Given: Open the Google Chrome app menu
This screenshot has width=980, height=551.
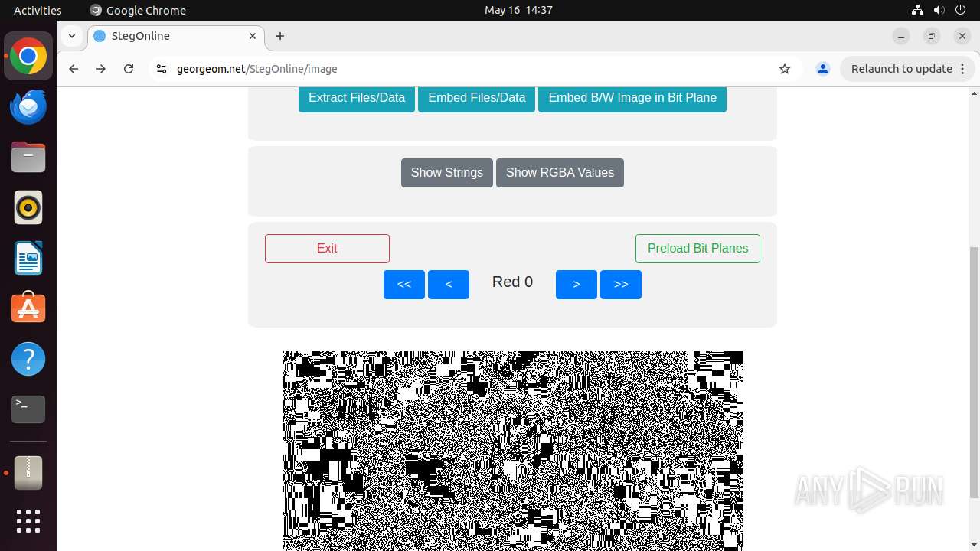Looking at the screenshot, I should [x=138, y=10].
